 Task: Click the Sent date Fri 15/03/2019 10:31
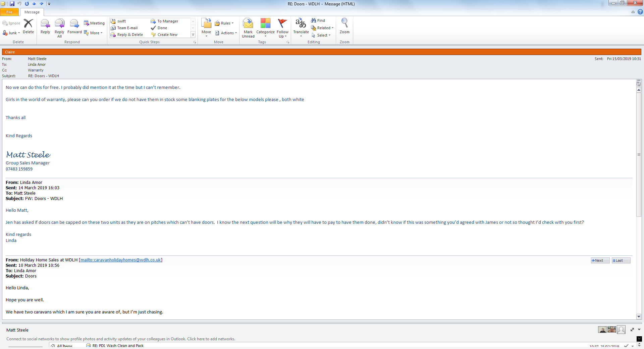pyautogui.click(x=624, y=59)
